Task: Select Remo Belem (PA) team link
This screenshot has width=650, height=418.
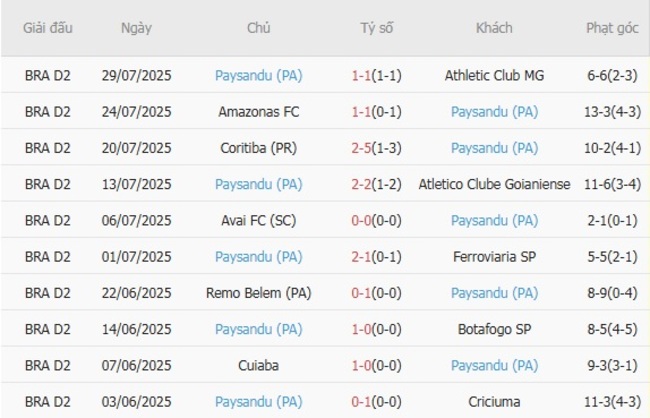Action: coord(258,293)
